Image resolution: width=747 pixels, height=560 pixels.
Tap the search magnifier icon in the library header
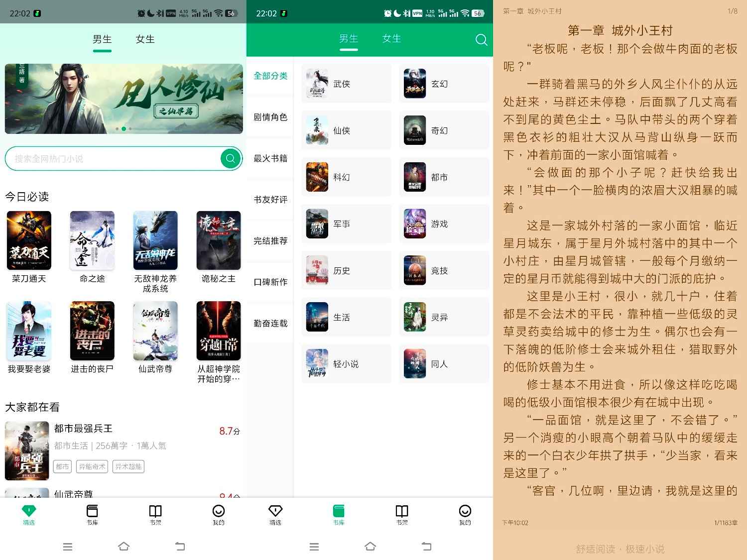(481, 40)
